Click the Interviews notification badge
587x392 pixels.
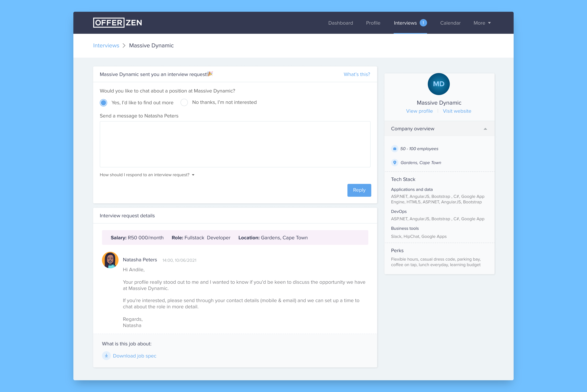(423, 23)
